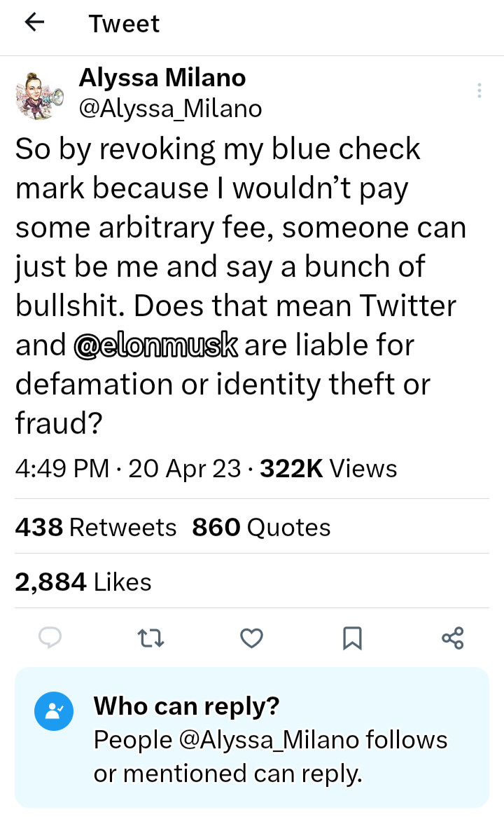Bookmark this tweet

352,638
